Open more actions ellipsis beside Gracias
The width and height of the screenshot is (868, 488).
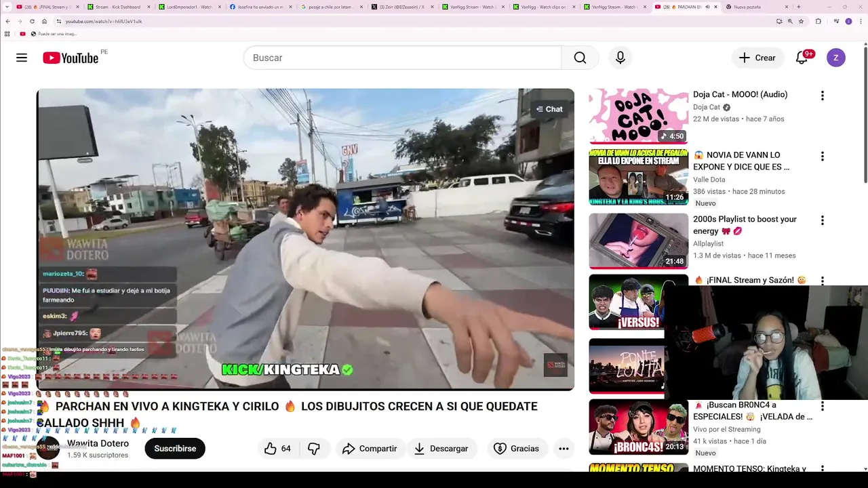(564, 449)
